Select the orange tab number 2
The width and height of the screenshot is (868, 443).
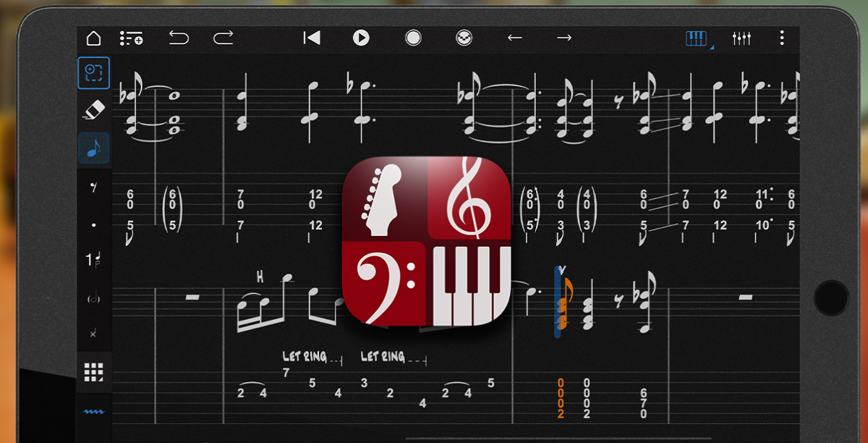coord(561,414)
